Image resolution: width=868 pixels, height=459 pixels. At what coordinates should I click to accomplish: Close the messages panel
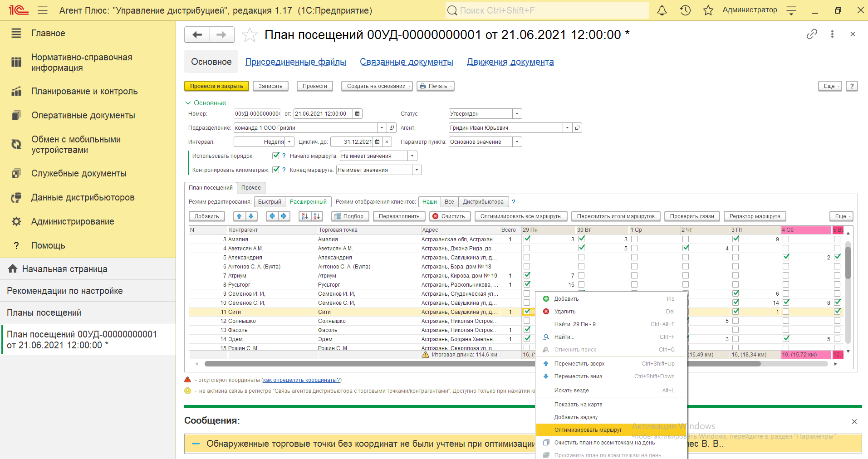[x=854, y=421]
